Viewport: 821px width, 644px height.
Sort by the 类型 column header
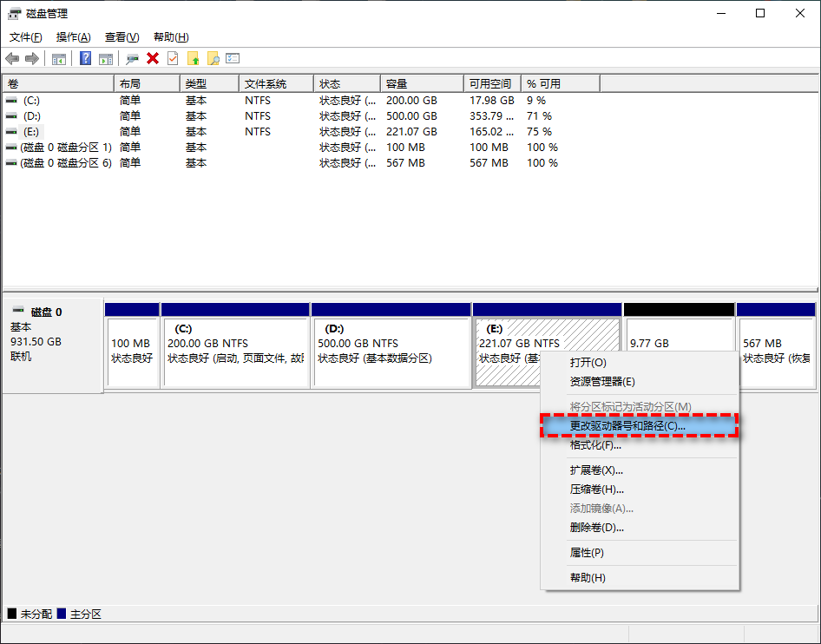click(x=210, y=84)
